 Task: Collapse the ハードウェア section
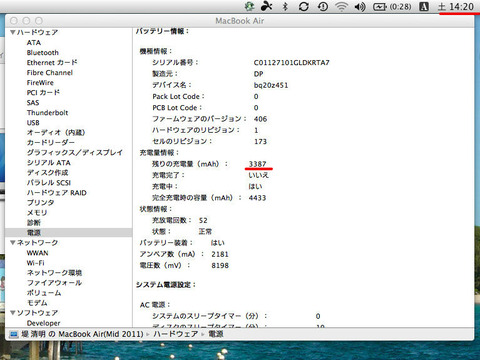13,32
